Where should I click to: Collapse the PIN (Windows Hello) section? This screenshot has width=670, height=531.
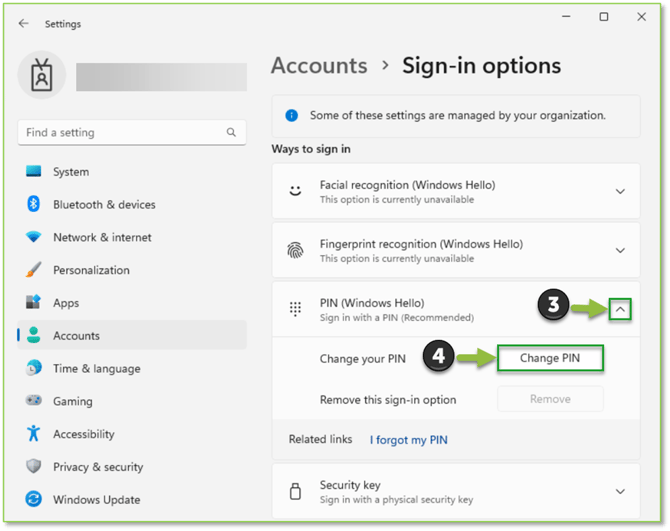pos(620,310)
